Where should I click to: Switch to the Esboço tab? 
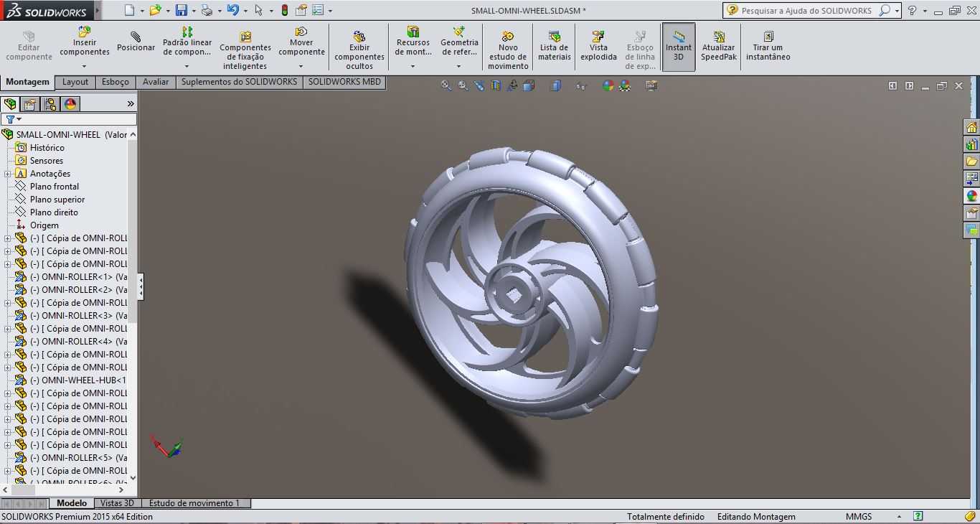point(116,82)
